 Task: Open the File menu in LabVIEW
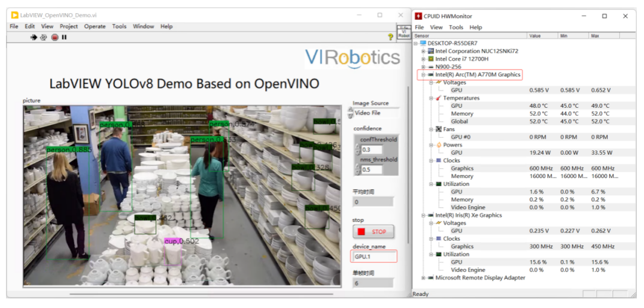[x=14, y=26]
